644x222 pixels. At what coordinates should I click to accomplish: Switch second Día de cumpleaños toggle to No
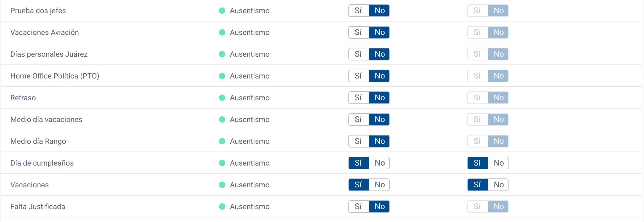point(498,163)
